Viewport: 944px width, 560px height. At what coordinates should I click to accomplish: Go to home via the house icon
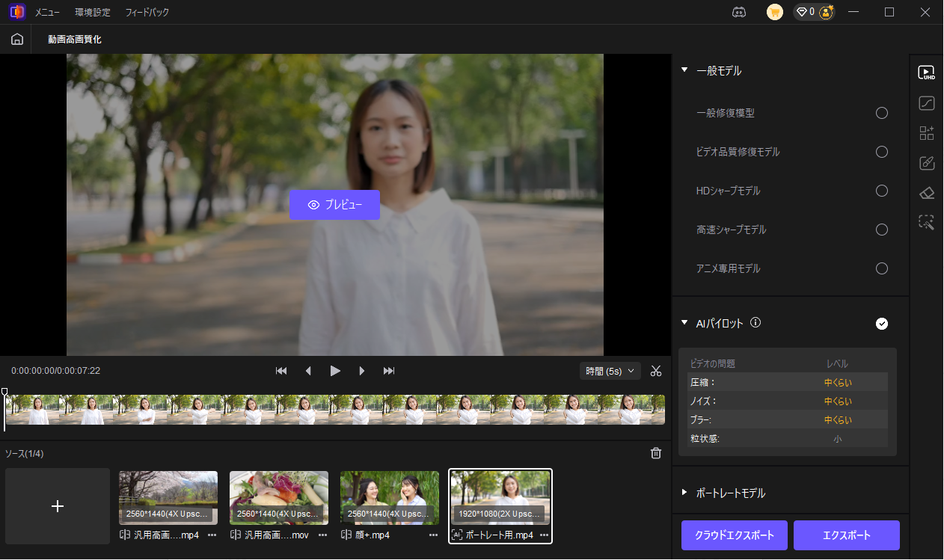click(x=17, y=40)
